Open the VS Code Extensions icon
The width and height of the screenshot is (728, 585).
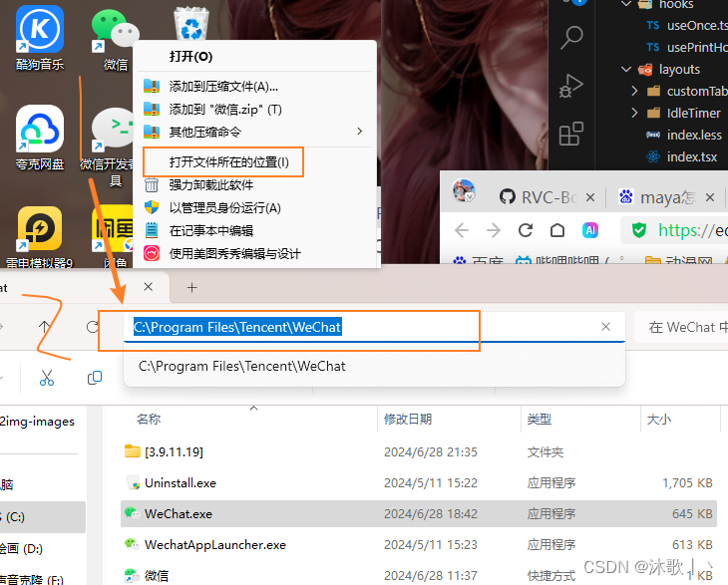[571, 134]
